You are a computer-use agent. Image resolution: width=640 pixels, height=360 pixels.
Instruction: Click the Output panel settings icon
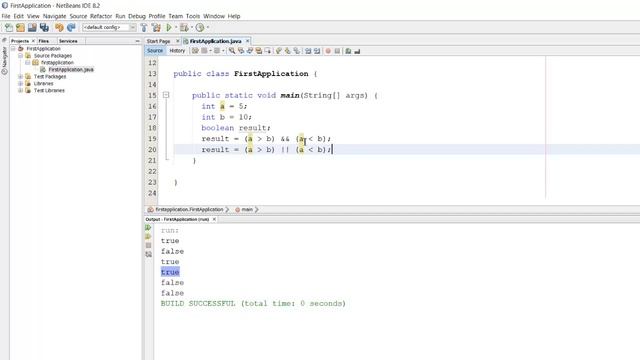[x=148, y=254]
